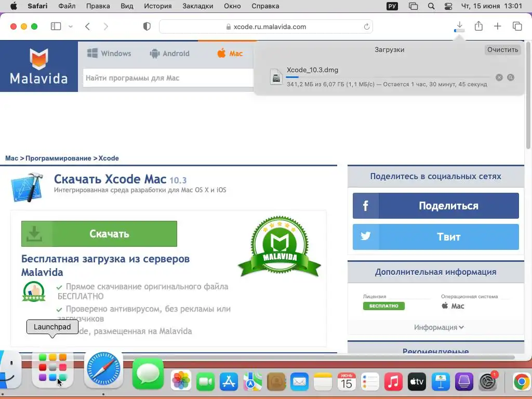Open the Xcode breadcrumb link
The width and height of the screenshot is (532, 399).
[x=109, y=158]
